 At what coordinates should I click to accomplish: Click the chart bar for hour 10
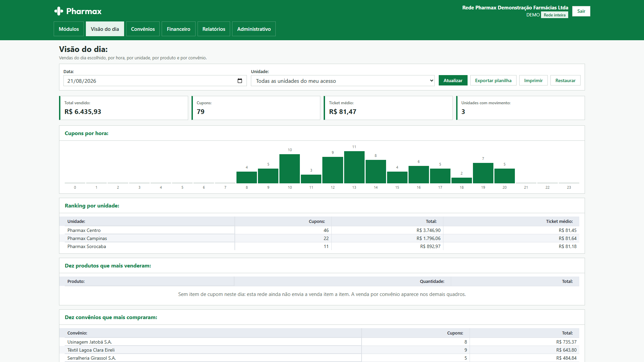(x=290, y=169)
